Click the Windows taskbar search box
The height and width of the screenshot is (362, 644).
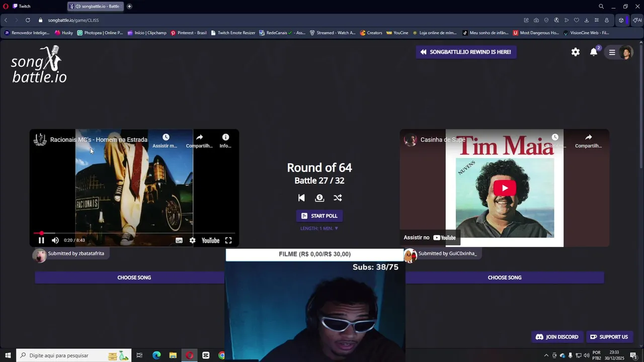(73, 355)
